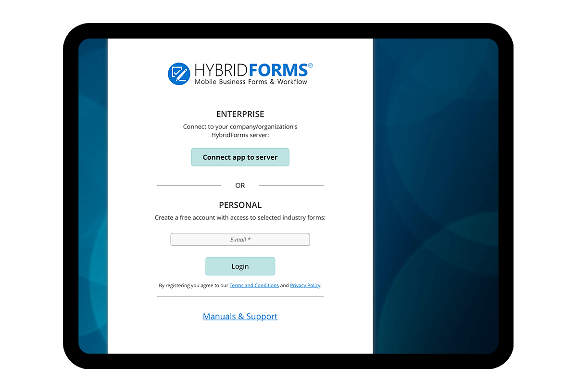Click the company/organization server description text
This screenshot has height=392, width=577.
(240, 131)
